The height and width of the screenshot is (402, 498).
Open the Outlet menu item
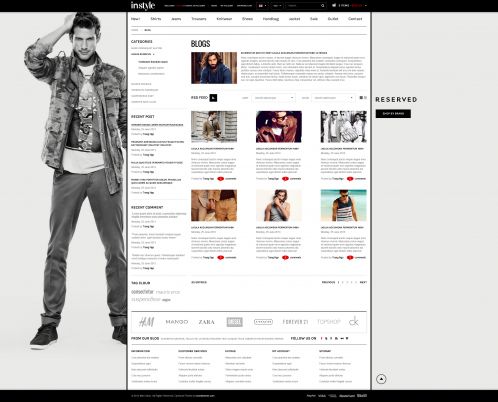333,19
